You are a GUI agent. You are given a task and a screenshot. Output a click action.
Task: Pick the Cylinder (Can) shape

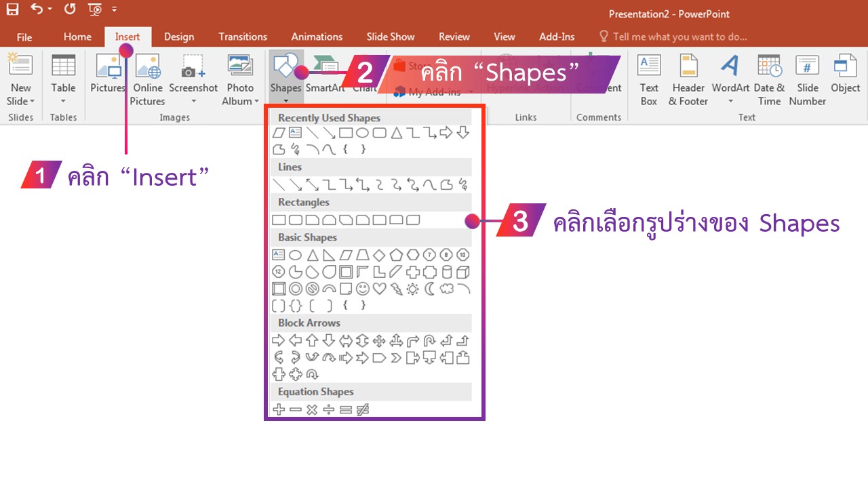tap(446, 272)
